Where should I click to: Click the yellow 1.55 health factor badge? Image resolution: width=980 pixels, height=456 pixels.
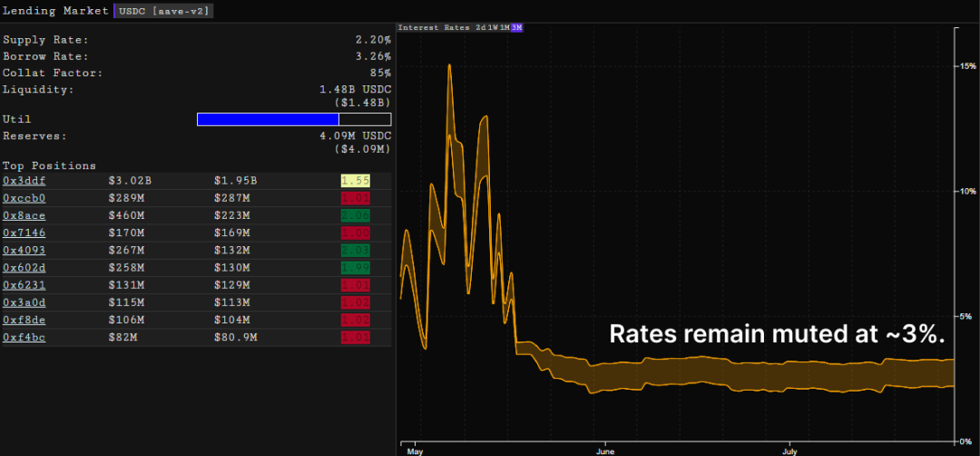click(x=356, y=181)
